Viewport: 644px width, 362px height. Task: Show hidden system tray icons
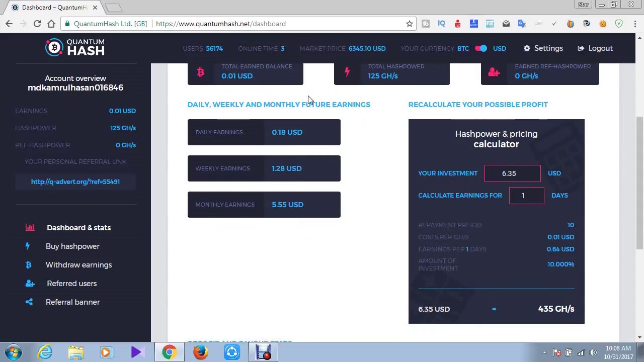pos(544,352)
